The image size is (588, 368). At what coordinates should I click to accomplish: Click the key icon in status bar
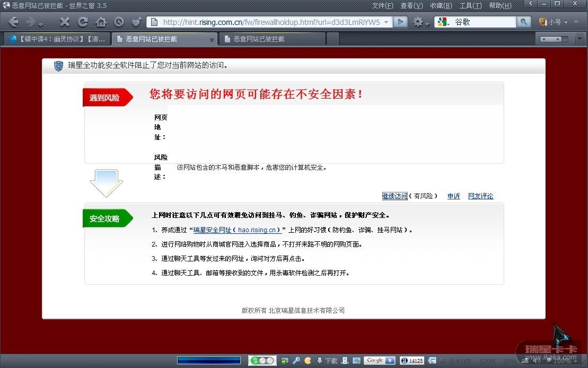pos(296,361)
